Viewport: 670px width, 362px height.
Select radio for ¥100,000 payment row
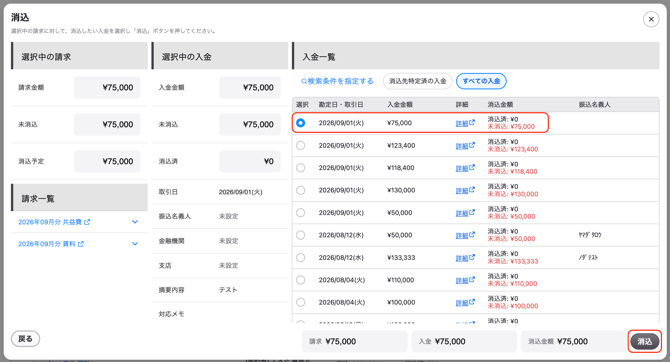[x=301, y=302]
